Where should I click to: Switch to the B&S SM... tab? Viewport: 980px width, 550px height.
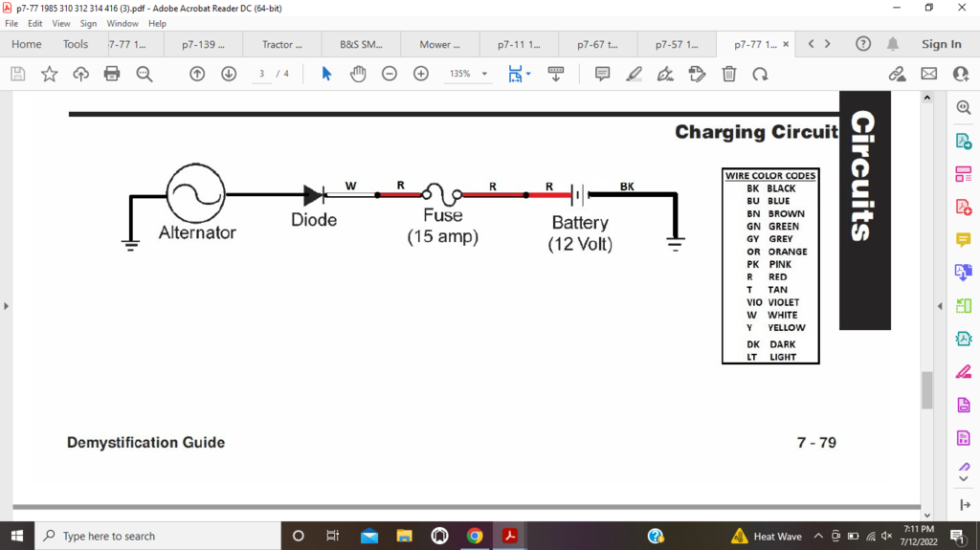point(361,44)
